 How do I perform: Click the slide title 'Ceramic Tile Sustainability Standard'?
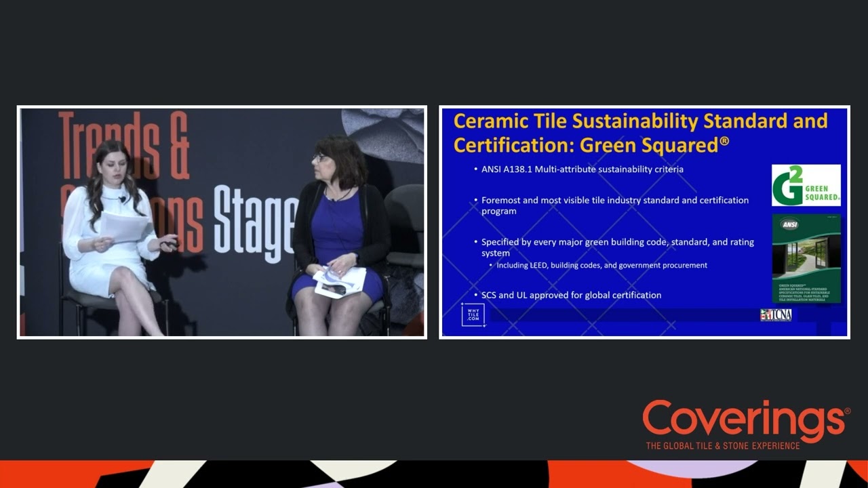point(641,132)
